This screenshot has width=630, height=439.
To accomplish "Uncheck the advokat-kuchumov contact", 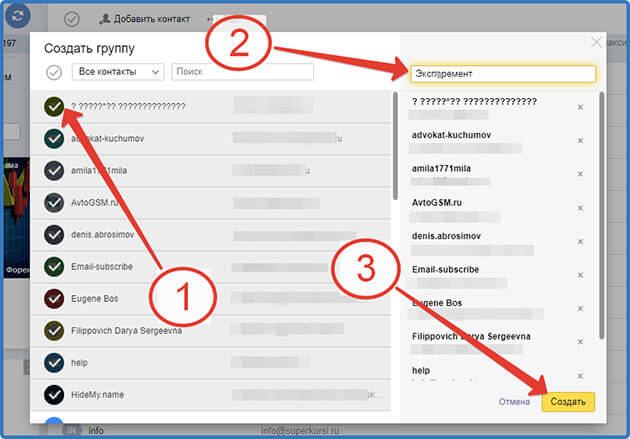I will click(x=54, y=139).
